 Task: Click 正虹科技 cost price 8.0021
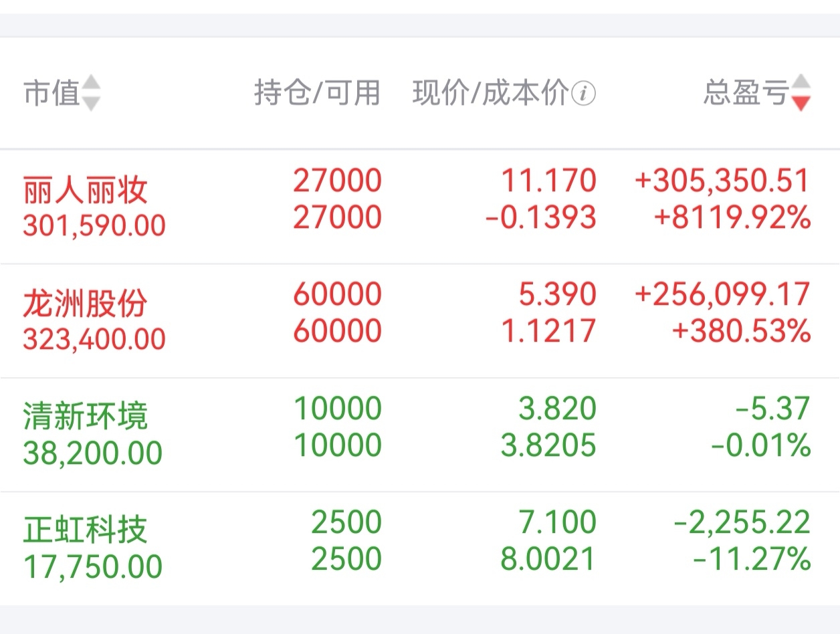pyautogui.click(x=548, y=559)
